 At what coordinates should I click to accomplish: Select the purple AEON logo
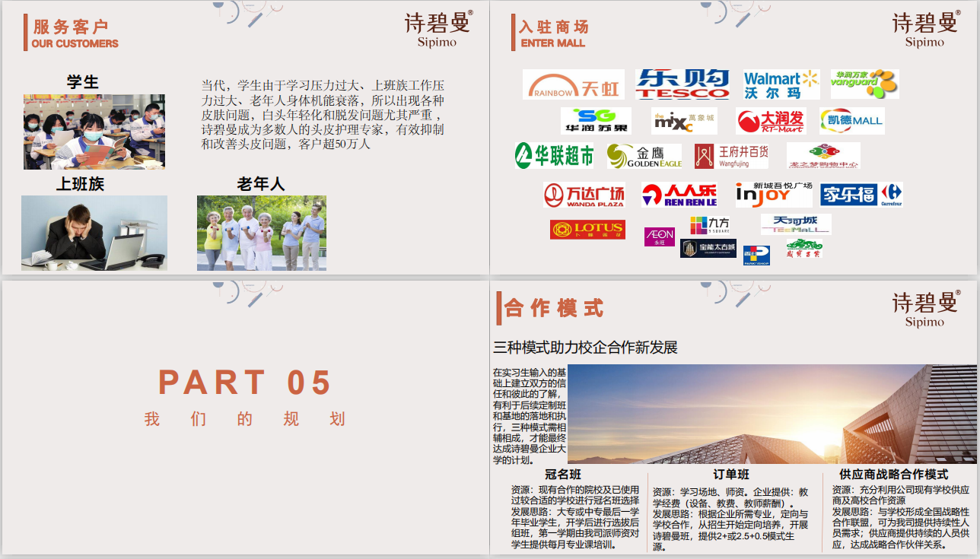point(659,237)
